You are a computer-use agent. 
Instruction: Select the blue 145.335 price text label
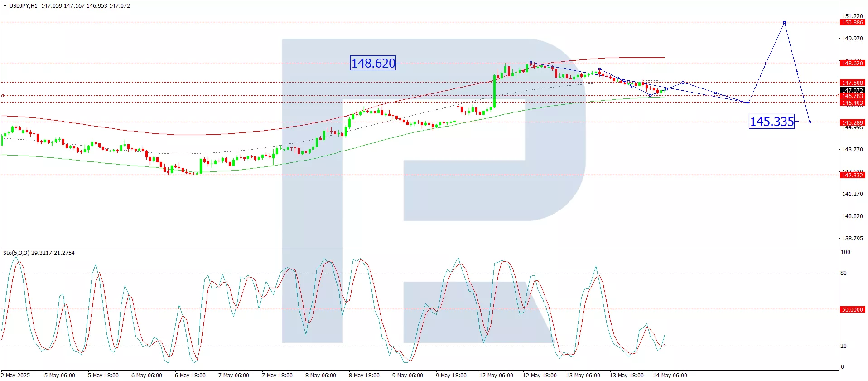click(772, 122)
